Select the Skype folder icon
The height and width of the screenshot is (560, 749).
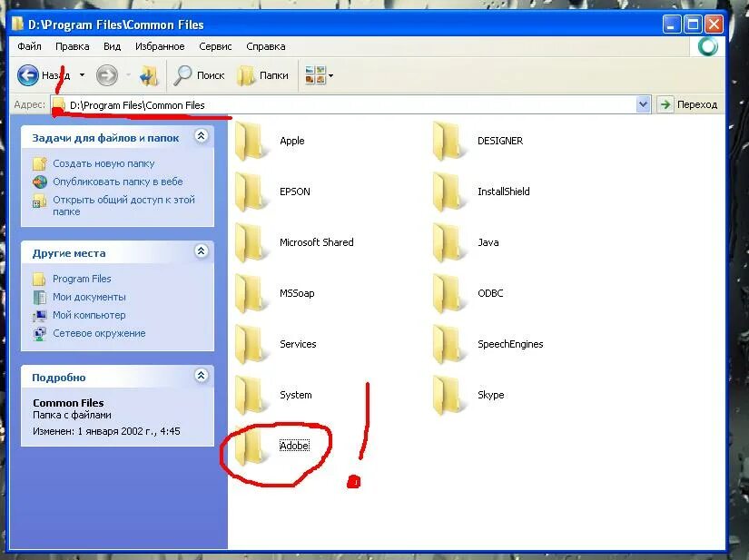[x=448, y=395]
